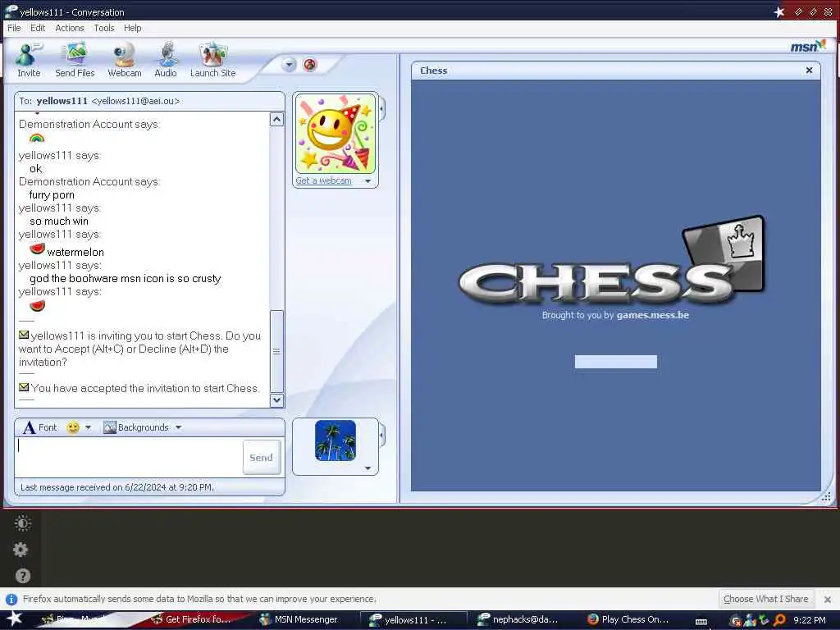Open the Font formatting option
Viewport: 840px width, 630px height.
coord(39,427)
